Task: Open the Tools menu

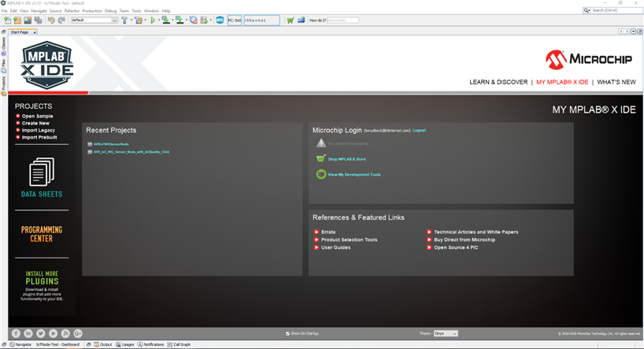Action: [x=136, y=11]
